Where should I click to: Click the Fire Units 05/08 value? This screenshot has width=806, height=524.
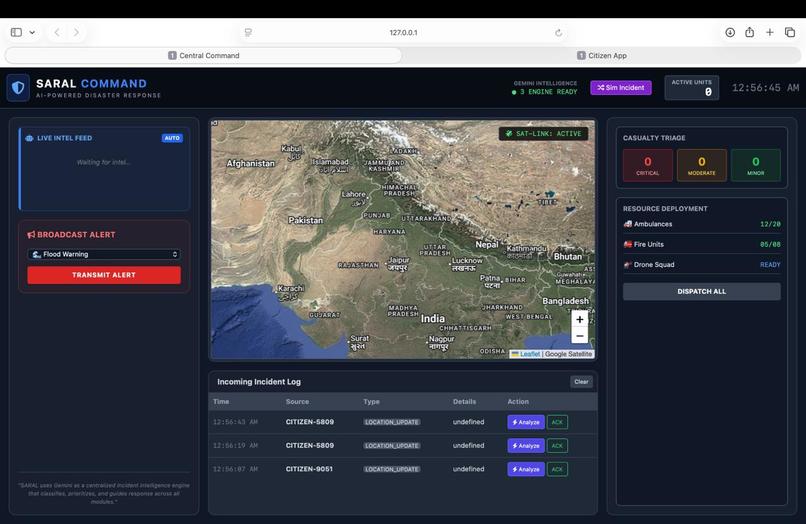(770, 245)
